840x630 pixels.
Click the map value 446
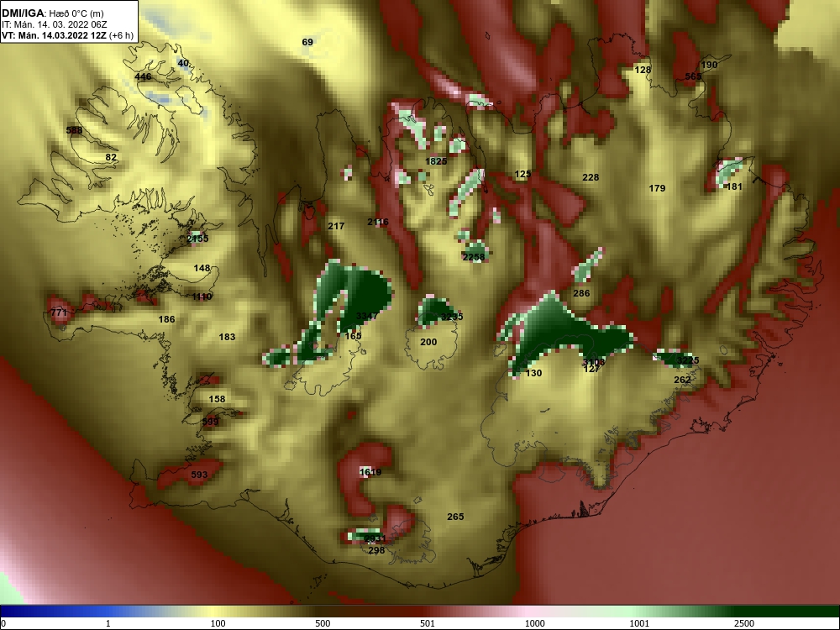click(x=143, y=76)
